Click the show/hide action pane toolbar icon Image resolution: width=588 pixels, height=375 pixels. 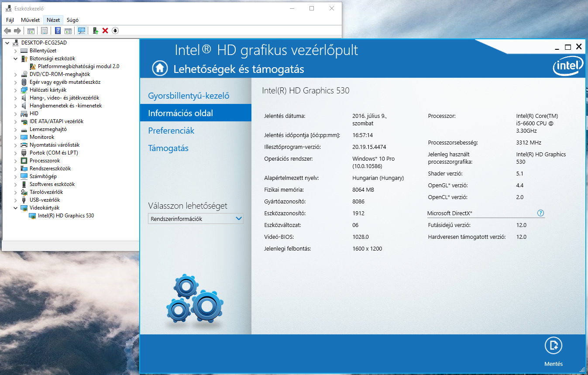click(x=68, y=31)
